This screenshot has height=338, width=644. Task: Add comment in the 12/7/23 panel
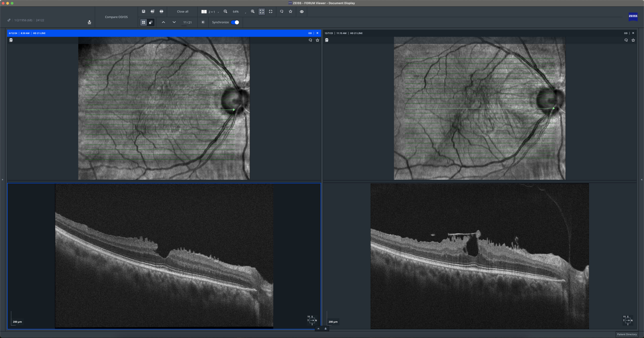pyautogui.click(x=626, y=40)
